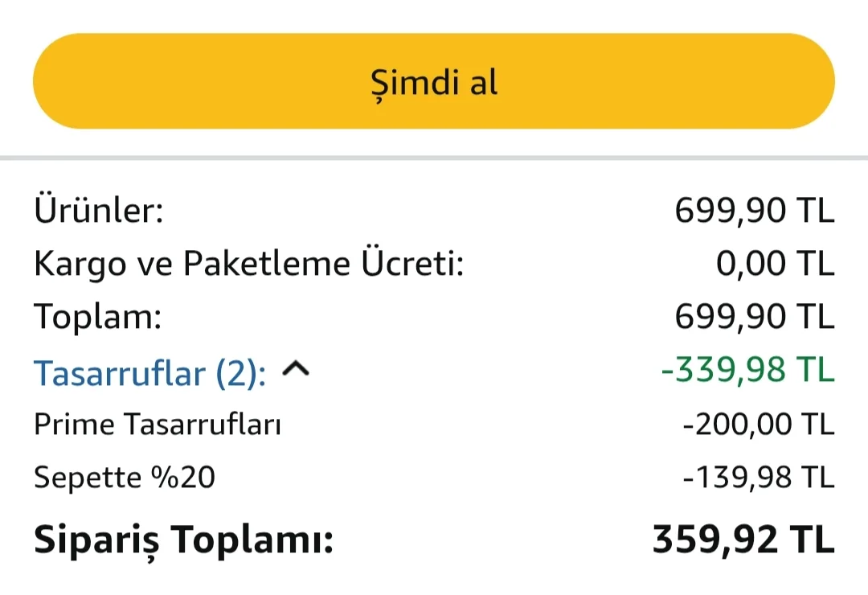
Task: Click the gray divider below Şimdi al
Action: pyautogui.click(x=434, y=158)
